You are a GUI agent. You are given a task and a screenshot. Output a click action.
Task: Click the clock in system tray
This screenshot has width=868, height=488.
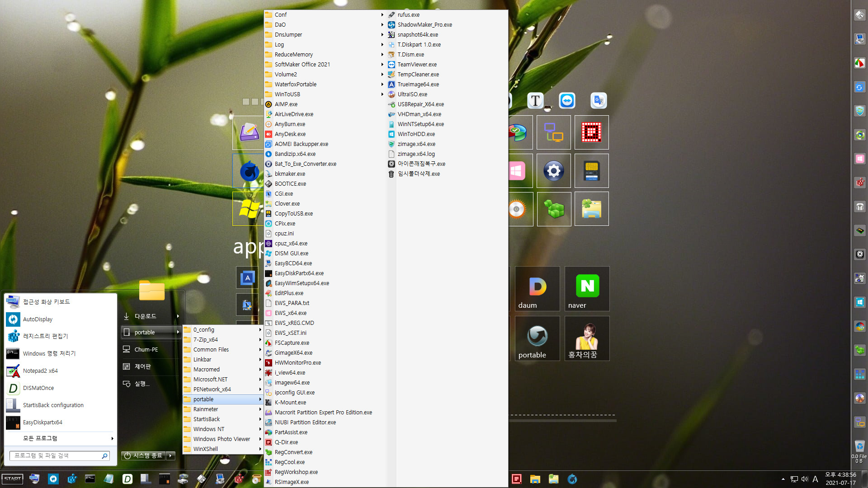click(x=840, y=479)
